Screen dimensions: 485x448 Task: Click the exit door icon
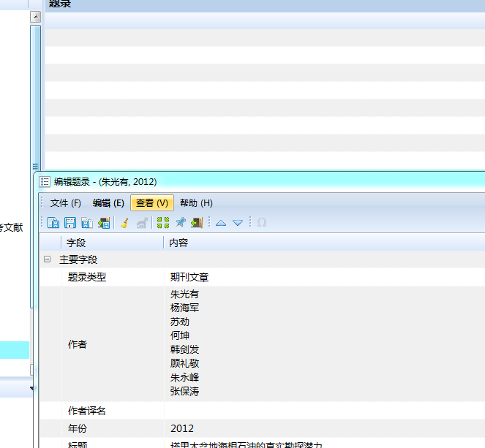(x=197, y=222)
